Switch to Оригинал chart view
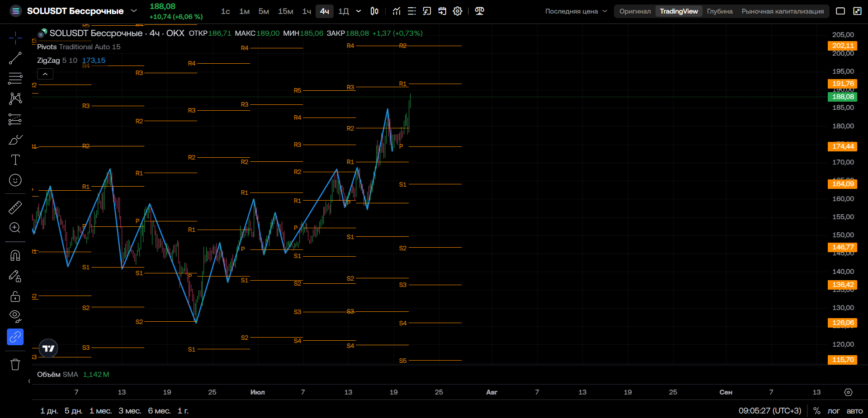 [635, 11]
